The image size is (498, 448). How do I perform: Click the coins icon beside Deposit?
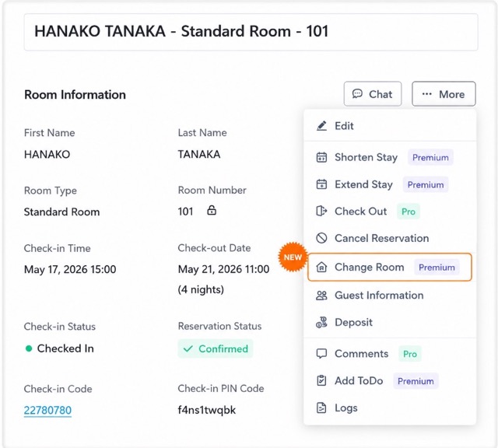(321, 322)
